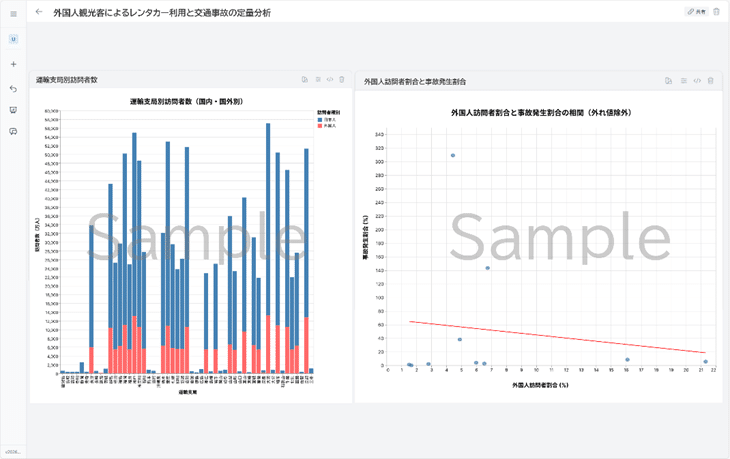Add a new item with the plus icon
This screenshot has width=730, height=459.
(x=13, y=64)
